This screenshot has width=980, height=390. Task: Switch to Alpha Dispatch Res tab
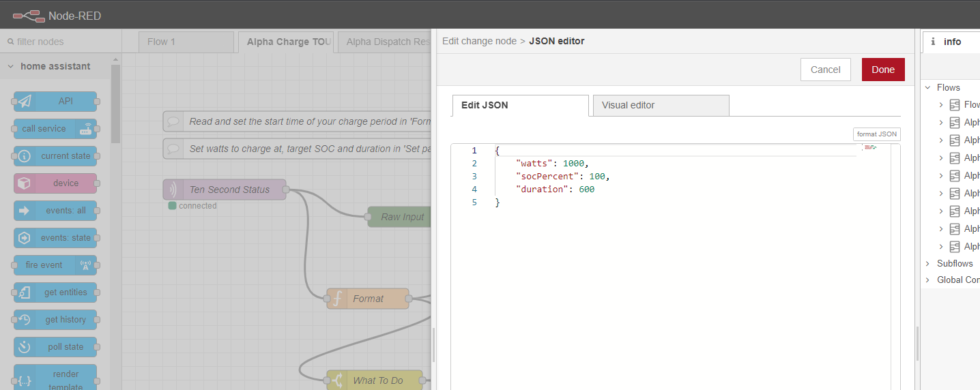pos(386,42)
